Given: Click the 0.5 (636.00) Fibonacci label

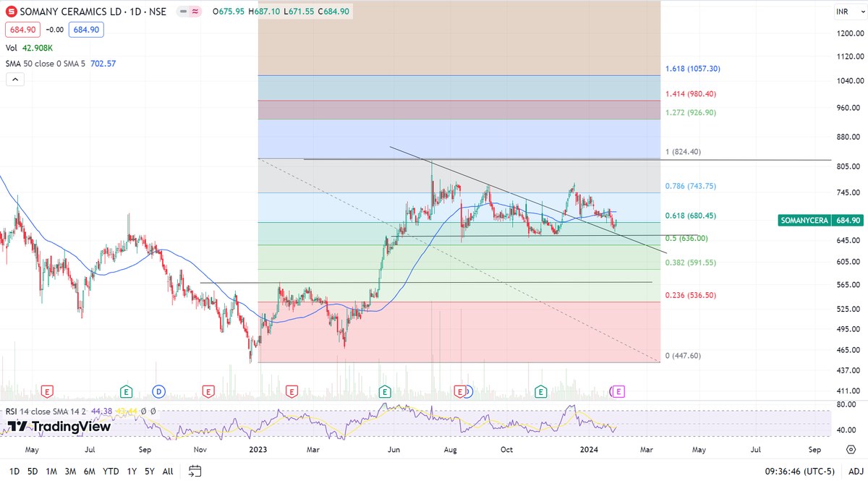Looking at the screenshot, I should (686, 238).
